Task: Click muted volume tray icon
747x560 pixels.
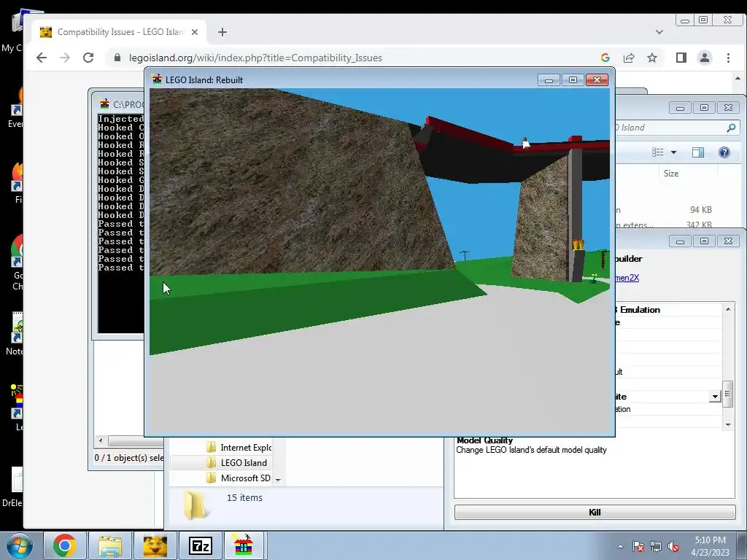Action: 673,546
